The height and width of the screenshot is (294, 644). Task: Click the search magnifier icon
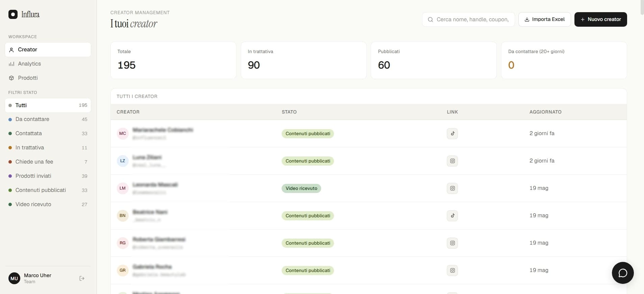point(430,20)
